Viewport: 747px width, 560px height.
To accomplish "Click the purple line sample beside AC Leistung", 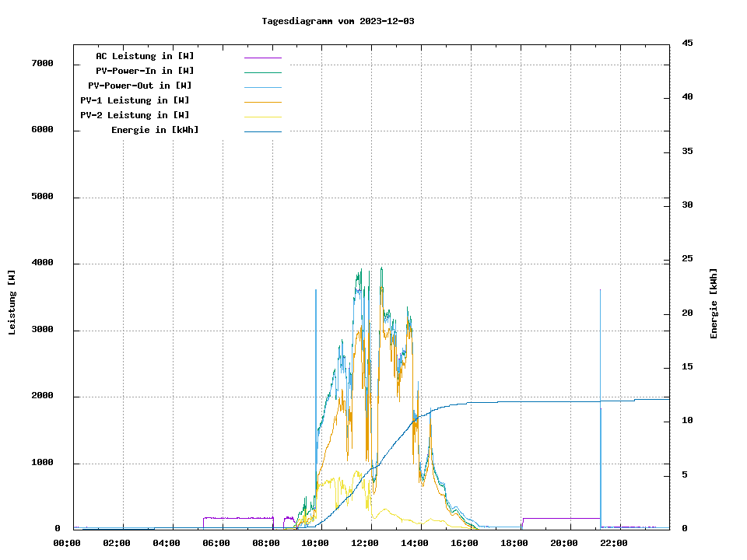I will (262, 58).
